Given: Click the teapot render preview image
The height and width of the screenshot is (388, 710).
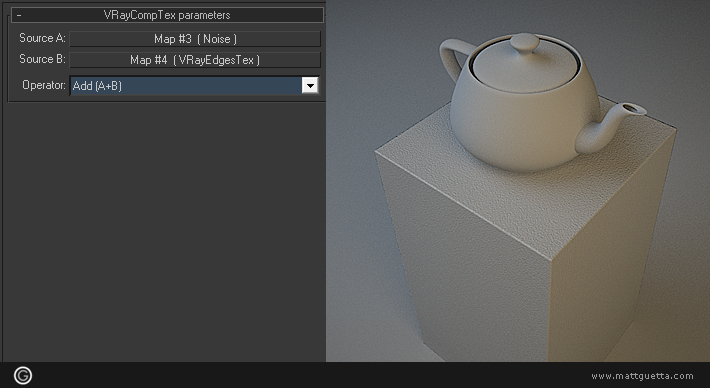Looking at the screenshot, I should (518, 181).
